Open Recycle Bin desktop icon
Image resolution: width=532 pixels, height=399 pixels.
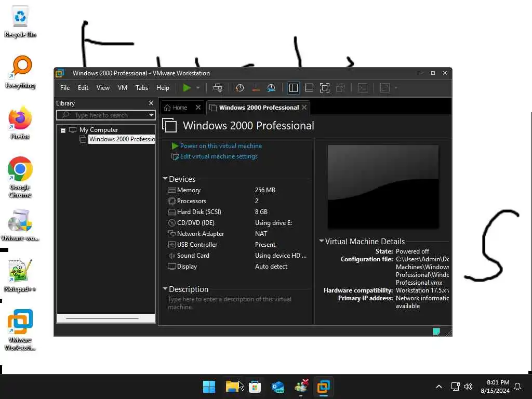click(x=20, y=21)
